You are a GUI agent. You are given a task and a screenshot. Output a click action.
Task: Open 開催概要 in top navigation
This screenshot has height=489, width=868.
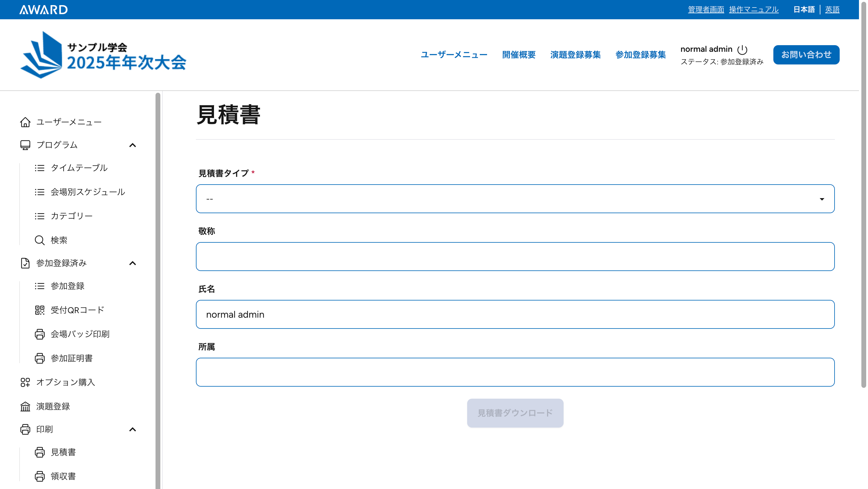519,55
